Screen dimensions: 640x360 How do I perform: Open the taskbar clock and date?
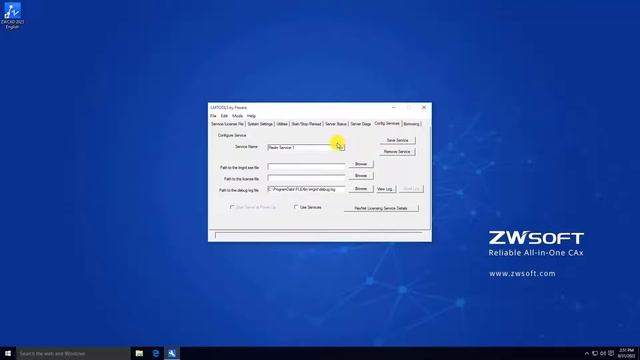point(627,353)
